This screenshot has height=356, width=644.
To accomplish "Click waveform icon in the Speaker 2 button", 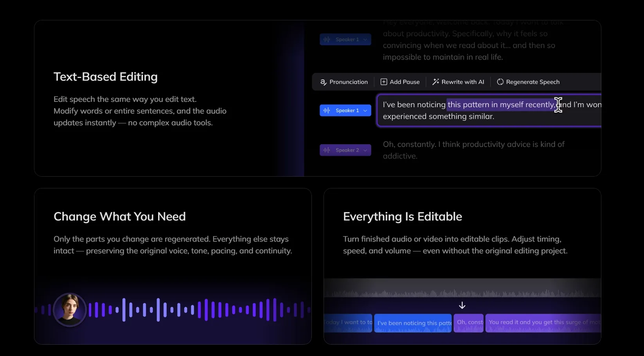I will click(327, 150).
